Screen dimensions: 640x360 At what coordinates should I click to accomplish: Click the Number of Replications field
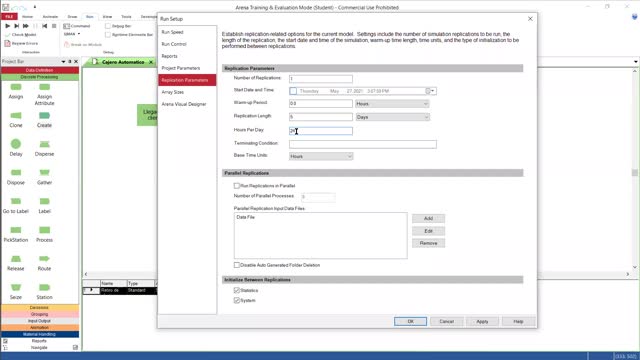321,78
